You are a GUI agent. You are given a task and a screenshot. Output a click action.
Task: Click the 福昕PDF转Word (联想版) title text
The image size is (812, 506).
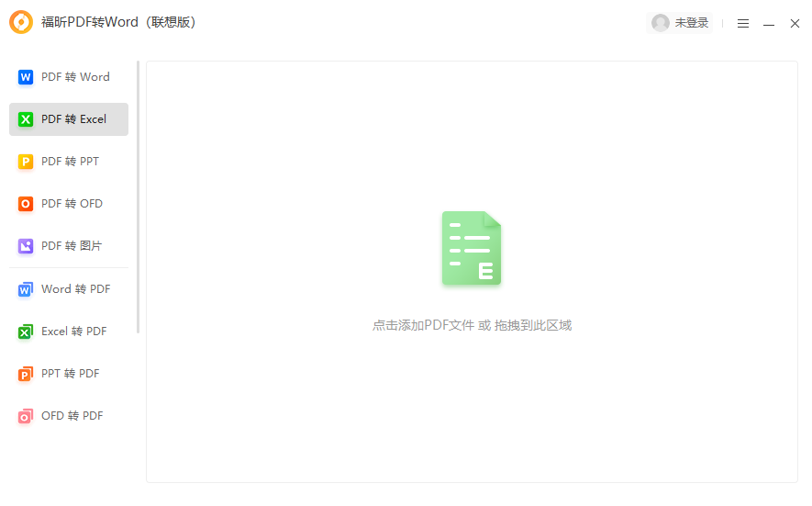(x=118, y=22)
